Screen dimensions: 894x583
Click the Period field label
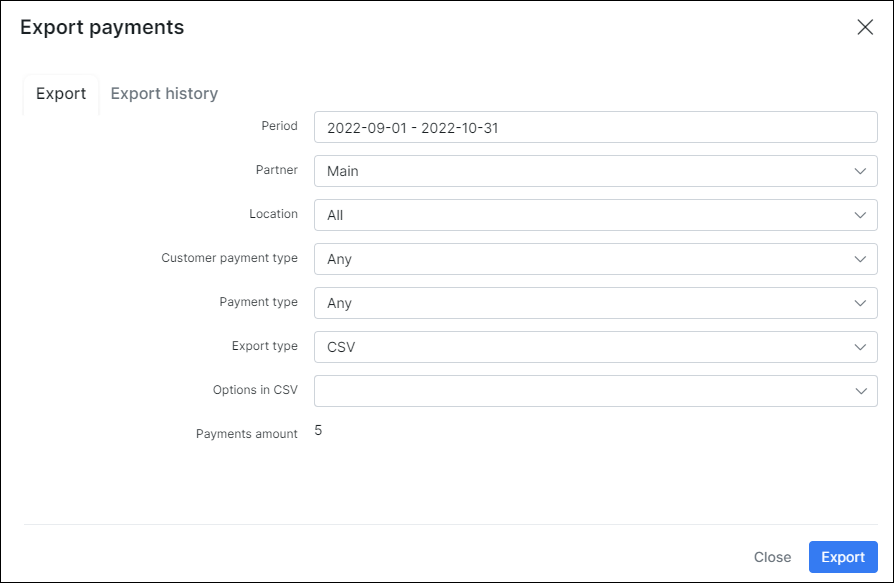point(279,126)
